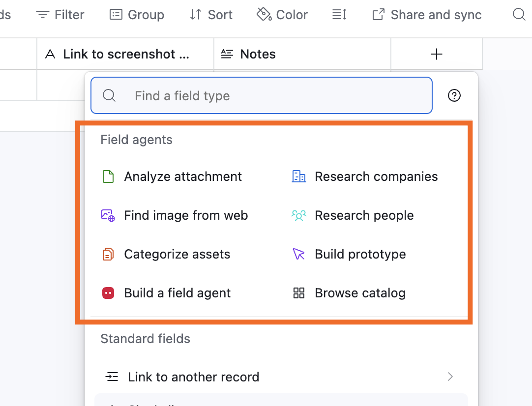Click the search magnifier in the toolbar
The image size is (532, 406).
pos(519,14)
